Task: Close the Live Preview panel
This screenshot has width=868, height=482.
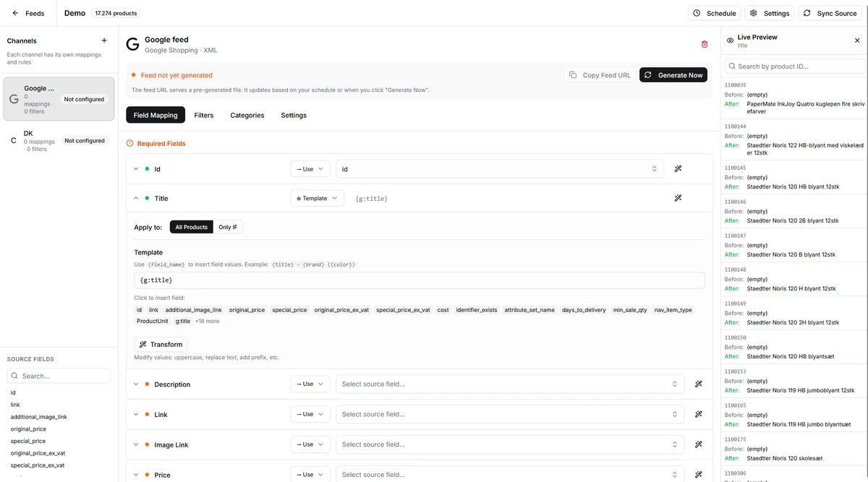Action: click(857, 41)
